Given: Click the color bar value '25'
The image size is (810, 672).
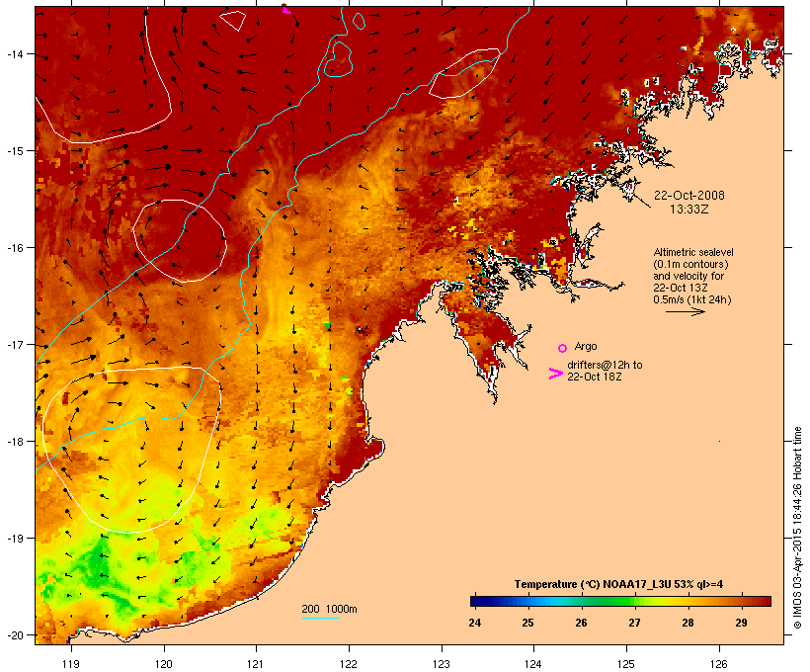Looking at the screenshot, I should click(x=527, y=623).
